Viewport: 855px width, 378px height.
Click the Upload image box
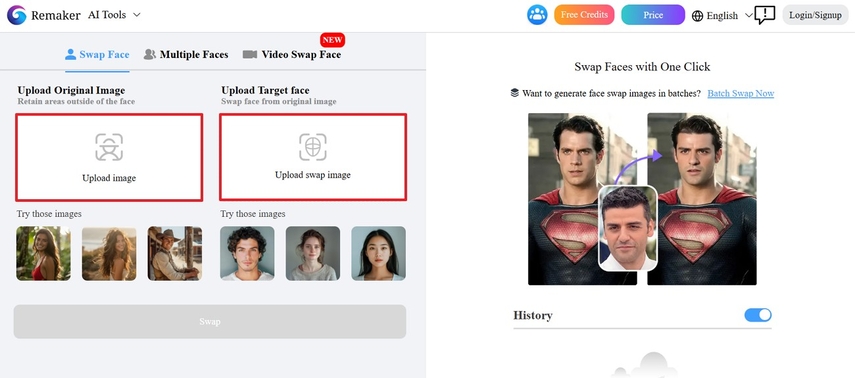point(109,157)
